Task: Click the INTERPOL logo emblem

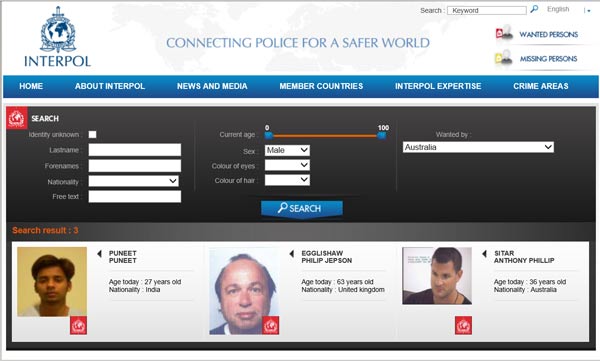Action: [x=58, y=30]
